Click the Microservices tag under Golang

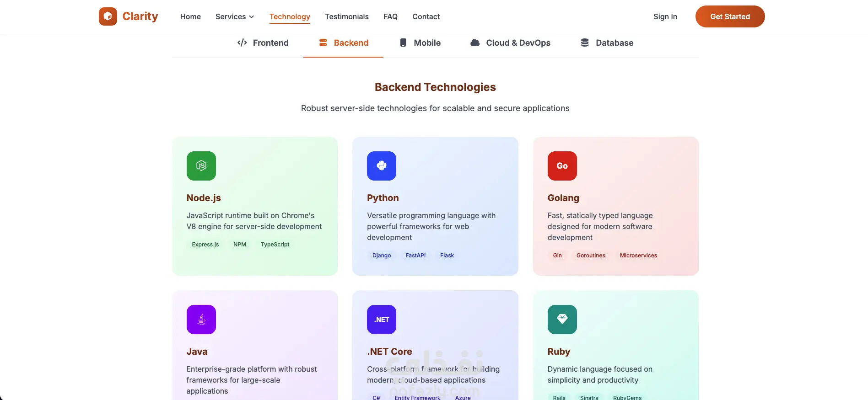[x=638, y=256]
